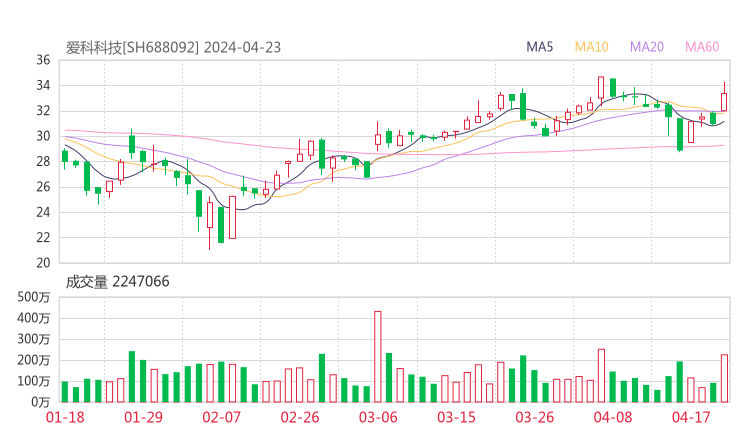Click the 成交量 2247066 volume label
The height and width of the screenshot is (440, 740).
[117, 282]
